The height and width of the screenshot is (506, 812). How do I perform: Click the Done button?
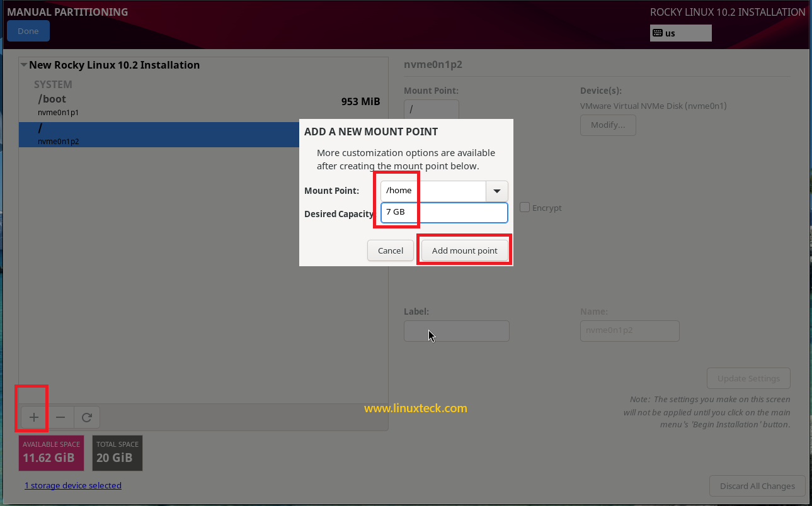tap(28, 31)
